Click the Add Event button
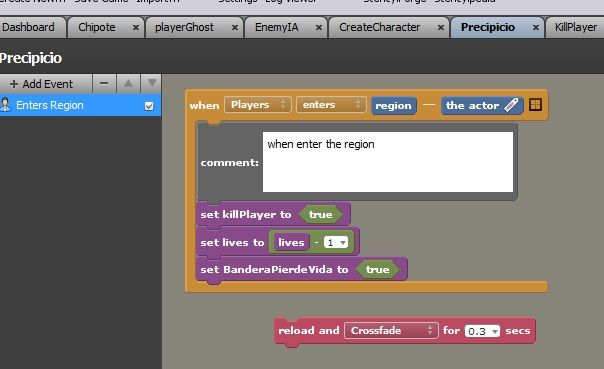Viewport: 604px width, 369px height. tap(46, 84)
